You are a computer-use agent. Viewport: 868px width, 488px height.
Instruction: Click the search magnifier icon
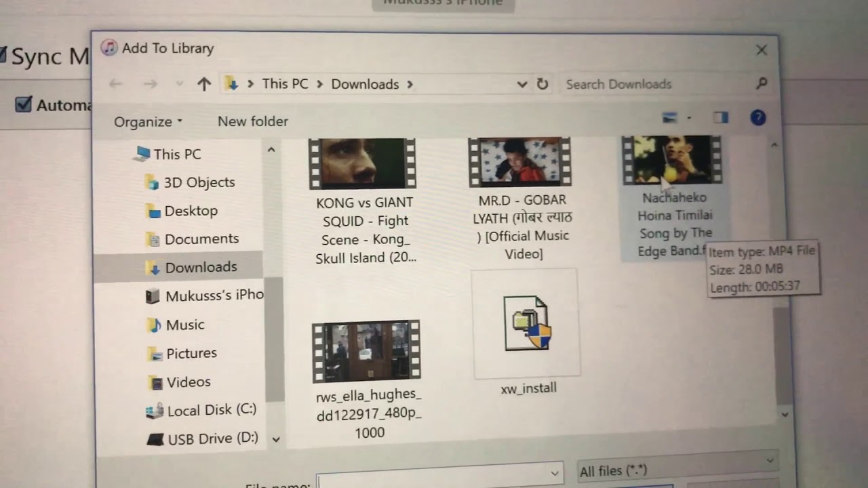[x=761, y=83]
